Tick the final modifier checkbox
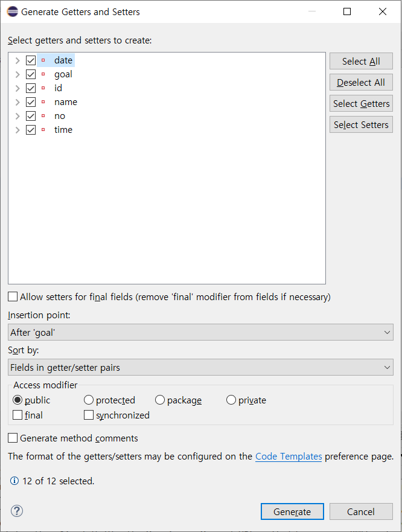 pos(18,415)
